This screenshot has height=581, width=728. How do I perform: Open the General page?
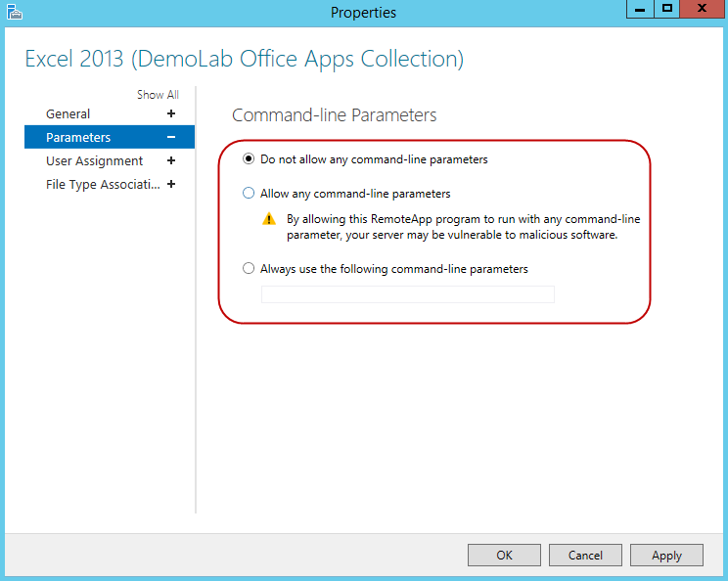(68, 114)
